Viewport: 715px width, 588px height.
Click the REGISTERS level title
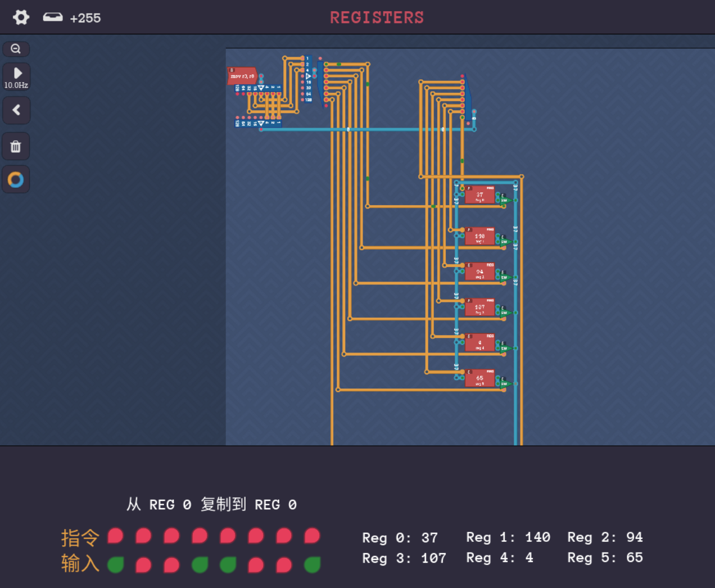click(377, 18)
